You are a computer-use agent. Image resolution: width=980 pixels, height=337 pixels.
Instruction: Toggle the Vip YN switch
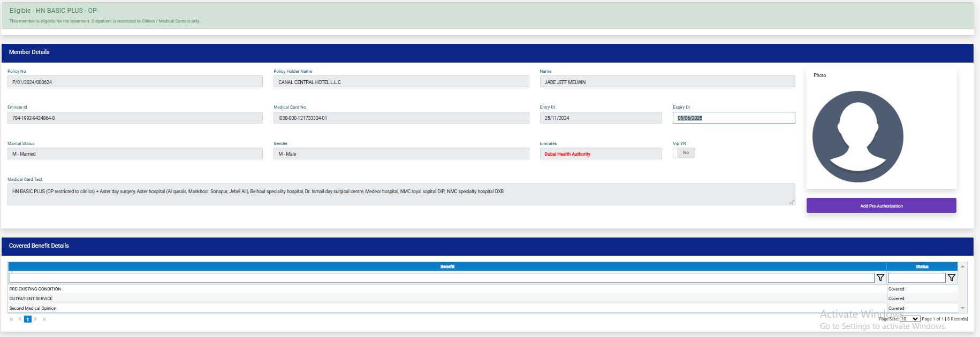[x=683, y=153]
